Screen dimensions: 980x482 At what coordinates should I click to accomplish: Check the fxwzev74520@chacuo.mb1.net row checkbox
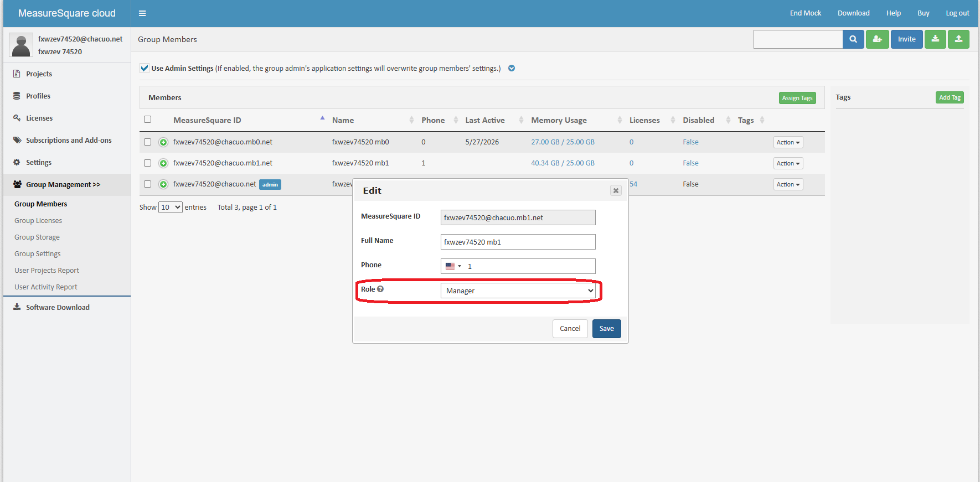[147, 163]
